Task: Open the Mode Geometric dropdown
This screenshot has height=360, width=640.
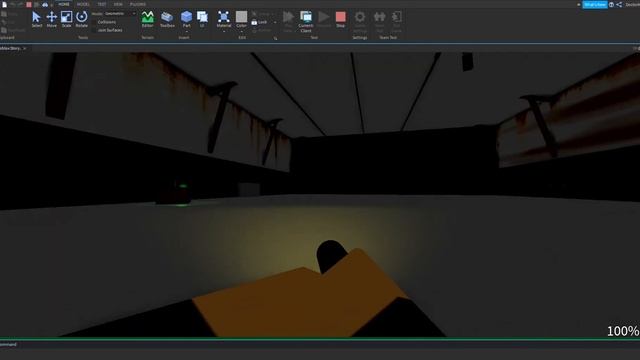Action: pyautogui.click(x=120, y=13)
